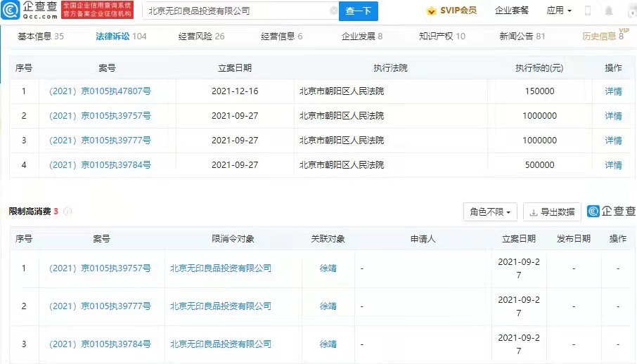637x364 pixels.
Task: Click the 限消令对象 column header
Action: [x=233, y=239]
